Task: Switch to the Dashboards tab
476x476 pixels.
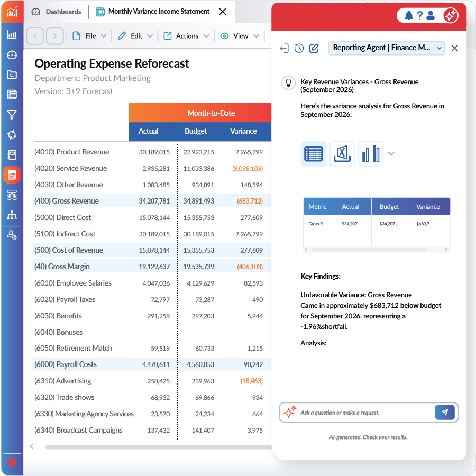Action: 57,11
